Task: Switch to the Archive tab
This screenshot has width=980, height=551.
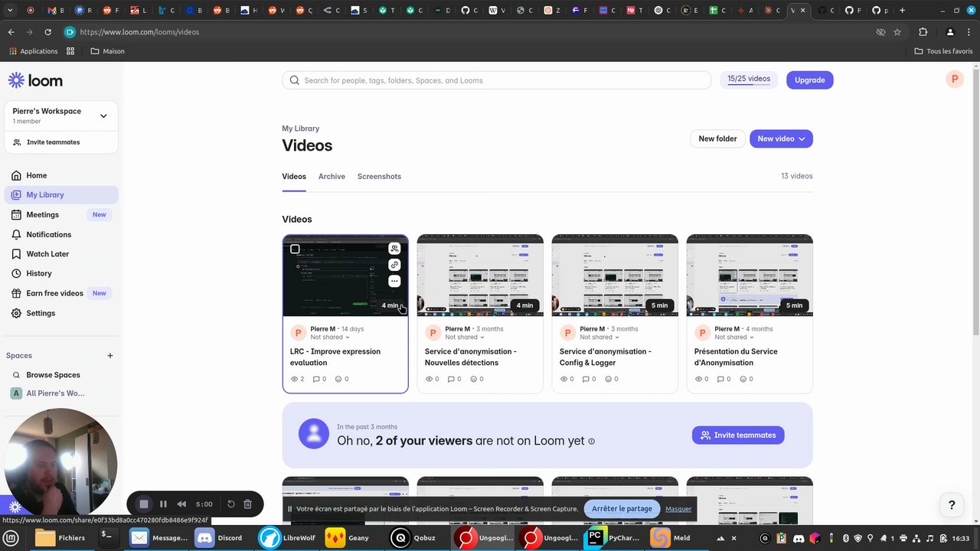Action: tap(332, 176)
